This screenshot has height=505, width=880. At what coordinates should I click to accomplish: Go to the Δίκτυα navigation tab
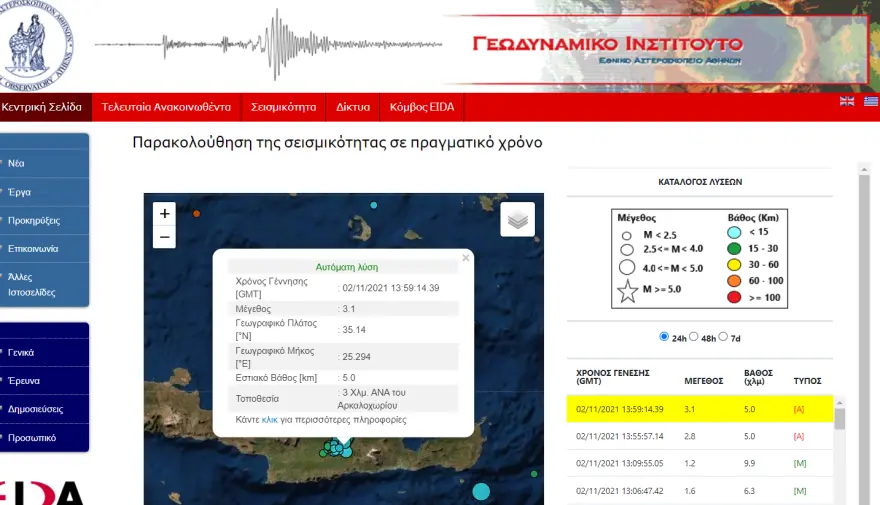[353, 107]
